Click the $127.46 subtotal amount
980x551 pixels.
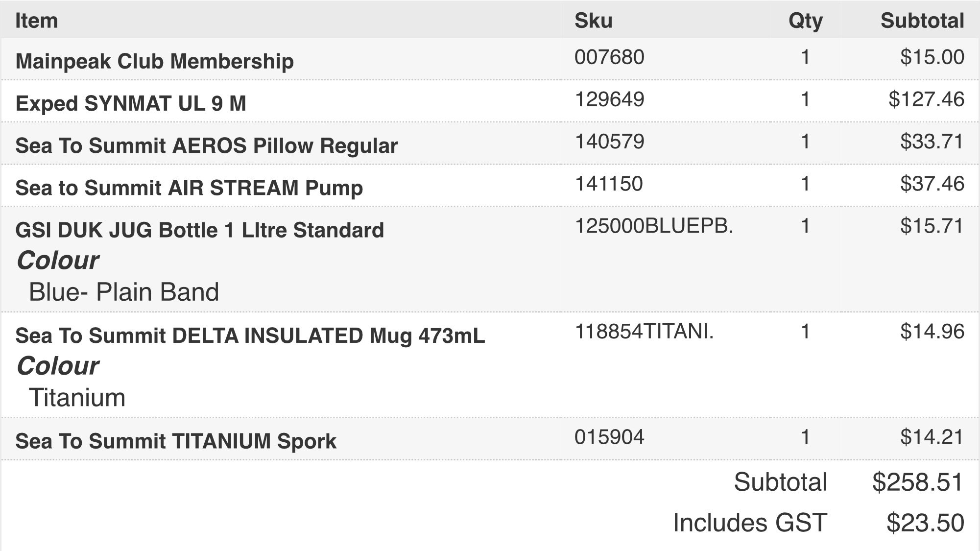(926, 99)
